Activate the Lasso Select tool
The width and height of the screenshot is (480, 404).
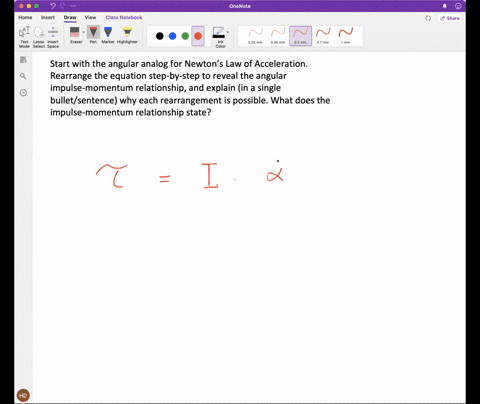pos(39,37)
